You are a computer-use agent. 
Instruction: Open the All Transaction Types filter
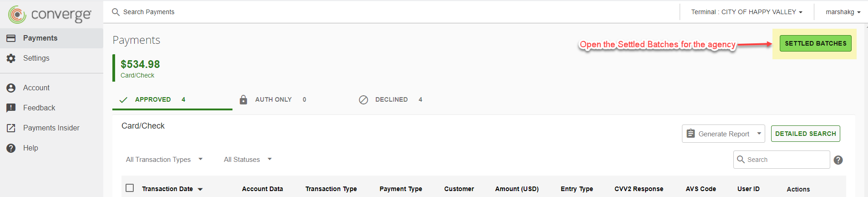pyautogui.click(x=164, y=160)
